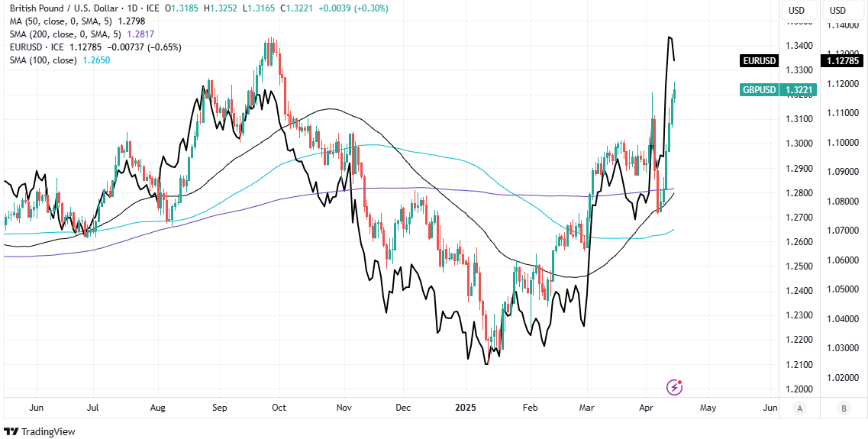Click the lightning event icon near April

point(674,387)
